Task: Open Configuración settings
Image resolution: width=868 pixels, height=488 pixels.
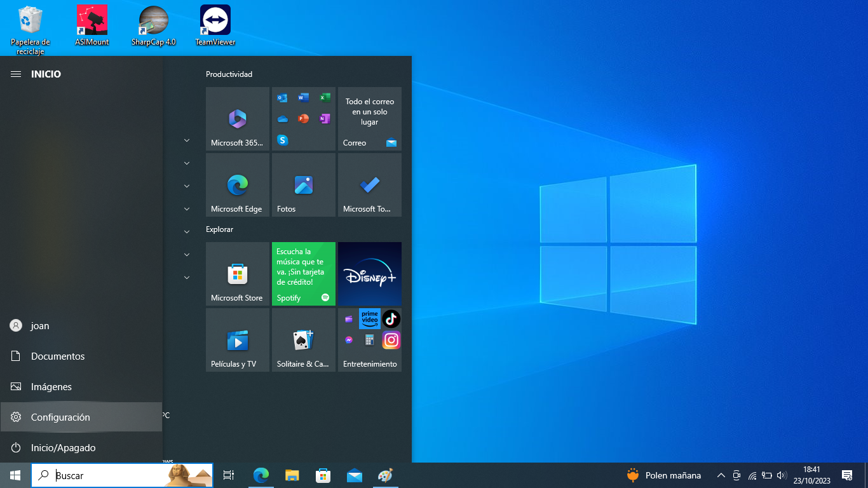Action: click(81, 417)
